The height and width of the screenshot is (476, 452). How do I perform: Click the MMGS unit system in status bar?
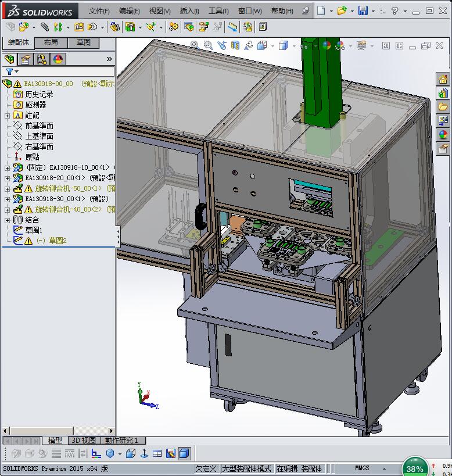[362, 468]
